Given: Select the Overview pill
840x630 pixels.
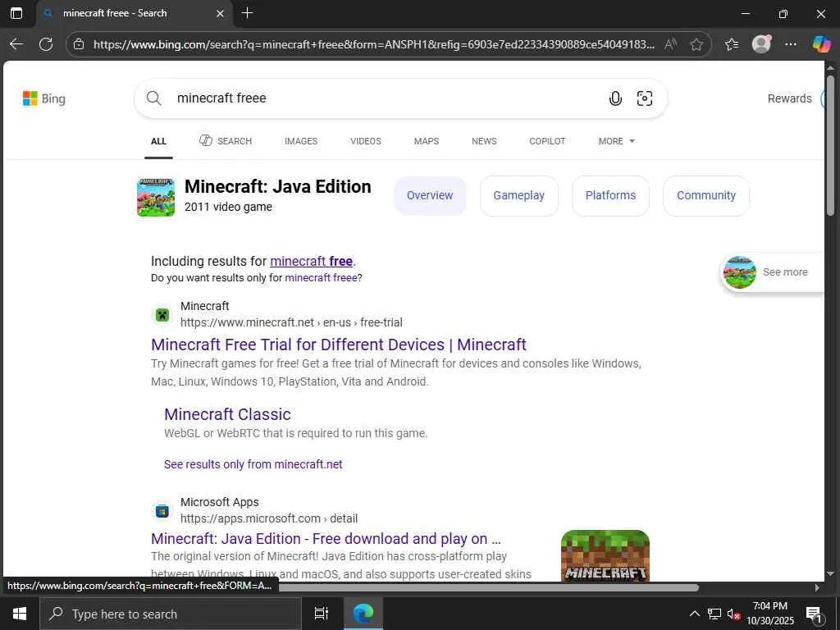Looking at the screenshot, I should pyautogui.click(x=430, y=195).
